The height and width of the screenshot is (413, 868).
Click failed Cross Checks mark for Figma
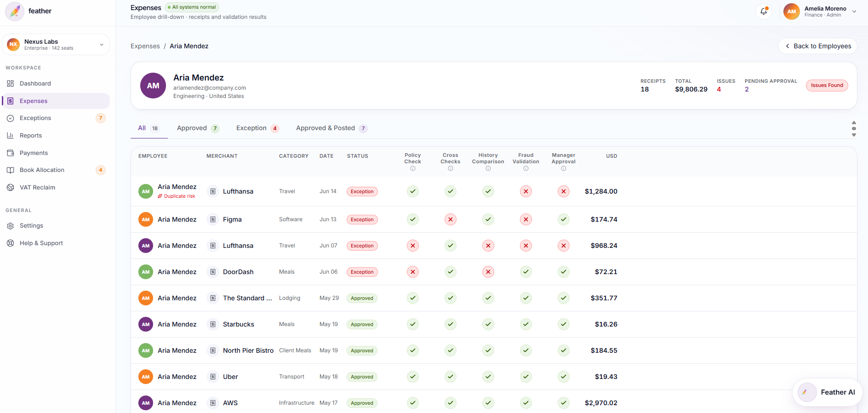(451, 219)
